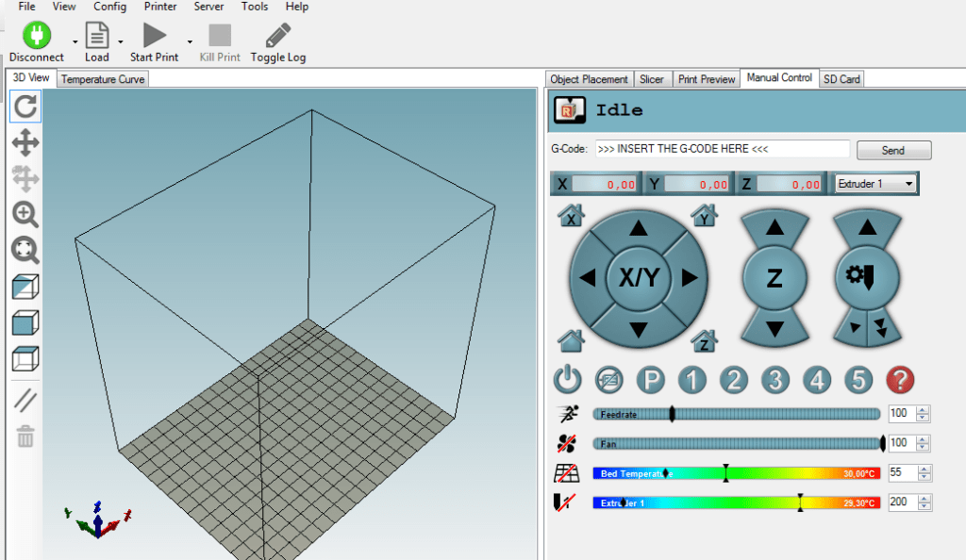966x560 pixels.
Task: Open the Config menu
Action: click(109, 7)
